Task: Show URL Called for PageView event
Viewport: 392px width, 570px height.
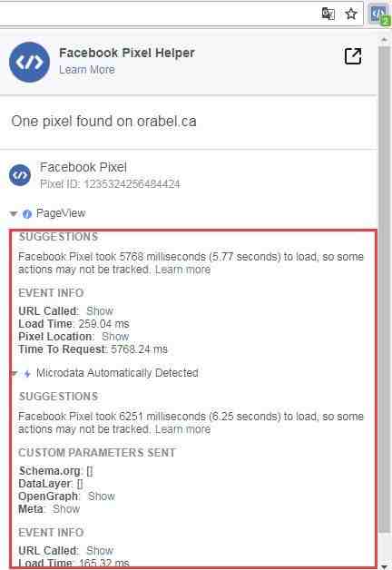Action: (x=100, y=311)
